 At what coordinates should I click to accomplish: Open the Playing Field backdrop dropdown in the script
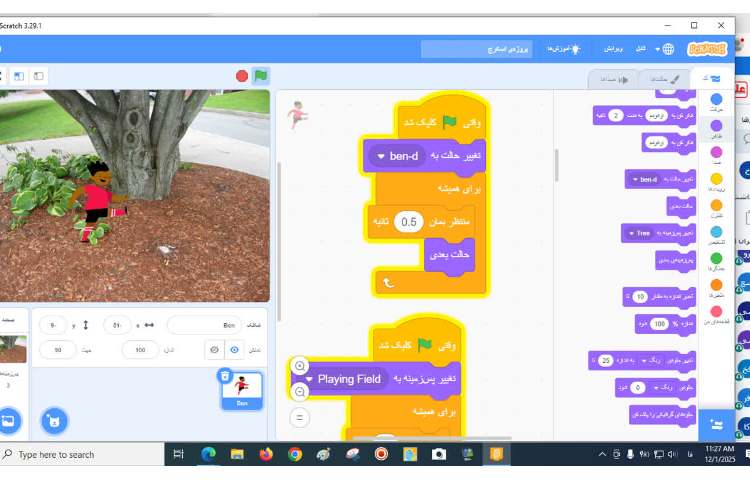point(310,379)
